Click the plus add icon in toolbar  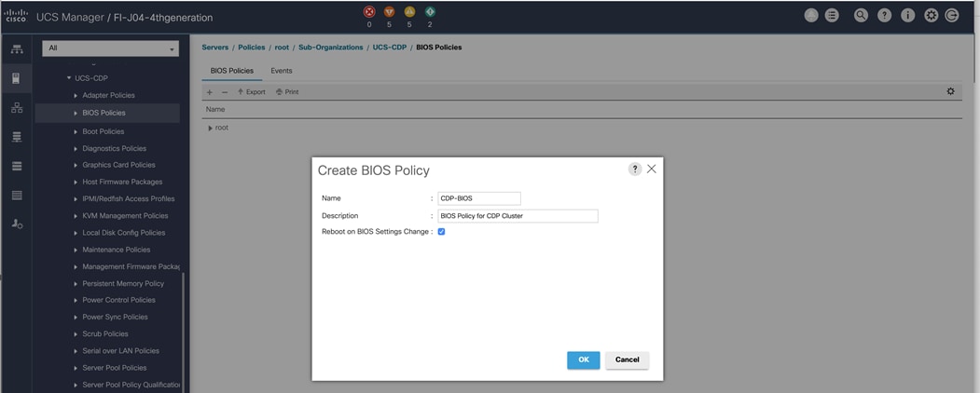(x=210, y=91)
